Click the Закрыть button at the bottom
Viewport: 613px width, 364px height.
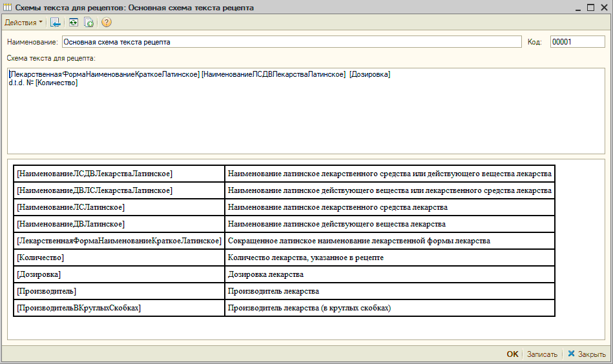[587, 354]
